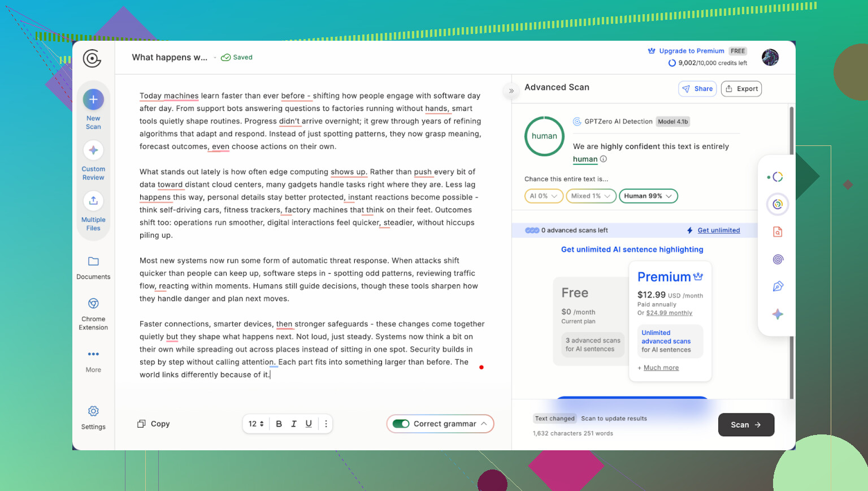Click the Multiple Files upload icon
868x491 pixels.
click(x=93, y=201)
